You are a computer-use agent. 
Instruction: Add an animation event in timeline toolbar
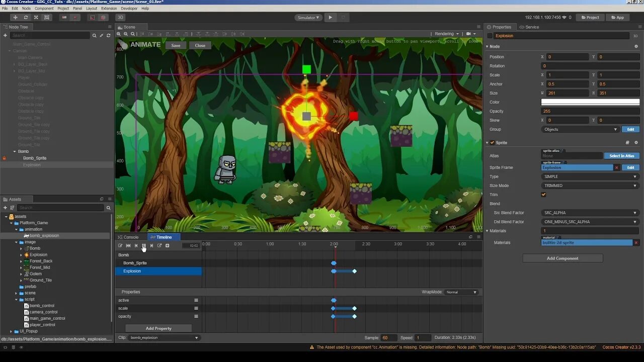click(167, 245)
